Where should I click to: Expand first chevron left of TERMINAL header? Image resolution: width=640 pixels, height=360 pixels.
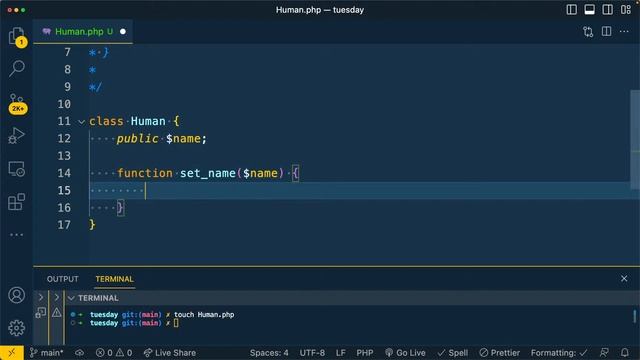40,297
